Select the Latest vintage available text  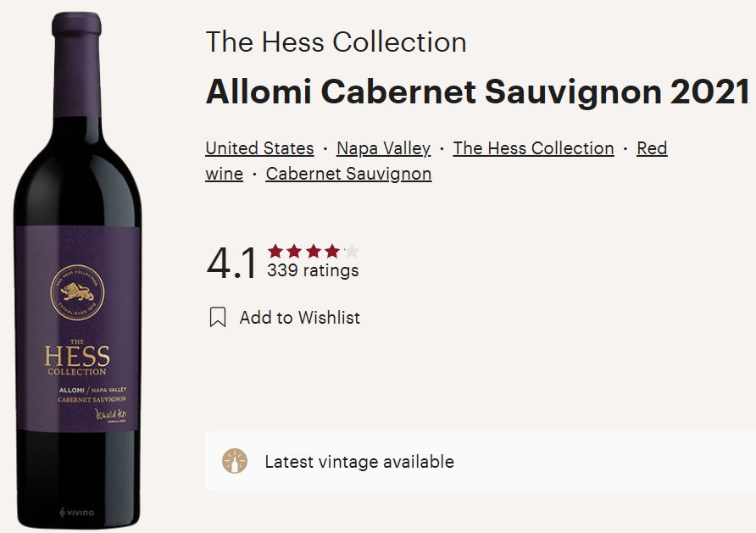(359, 462)
